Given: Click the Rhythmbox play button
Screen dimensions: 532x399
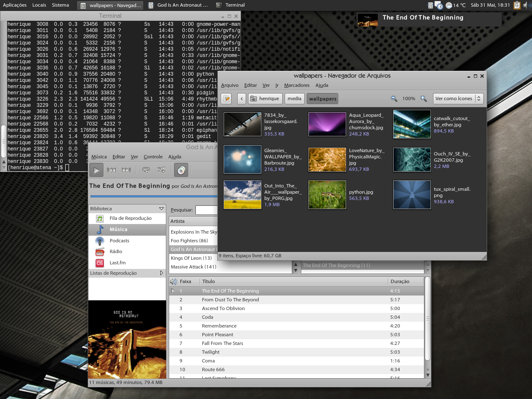Looking at the screenshot, I should [96, 170].
